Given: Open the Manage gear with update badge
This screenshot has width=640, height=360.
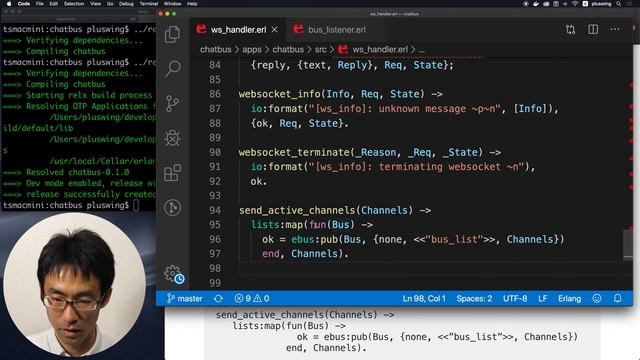Looking at the screenshot, I should point(173,274).
